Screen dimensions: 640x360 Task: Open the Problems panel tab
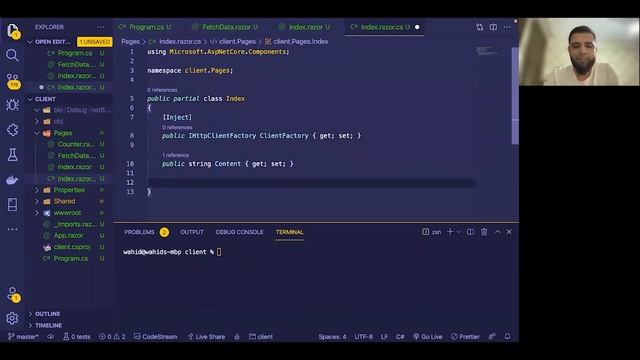pyautogui.click(x=139, y=232)
